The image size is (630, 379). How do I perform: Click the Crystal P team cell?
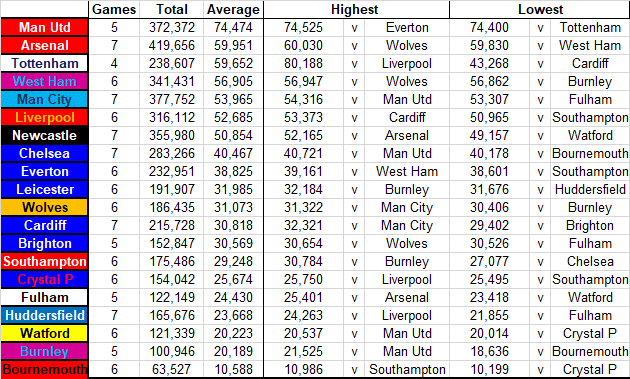44,279
